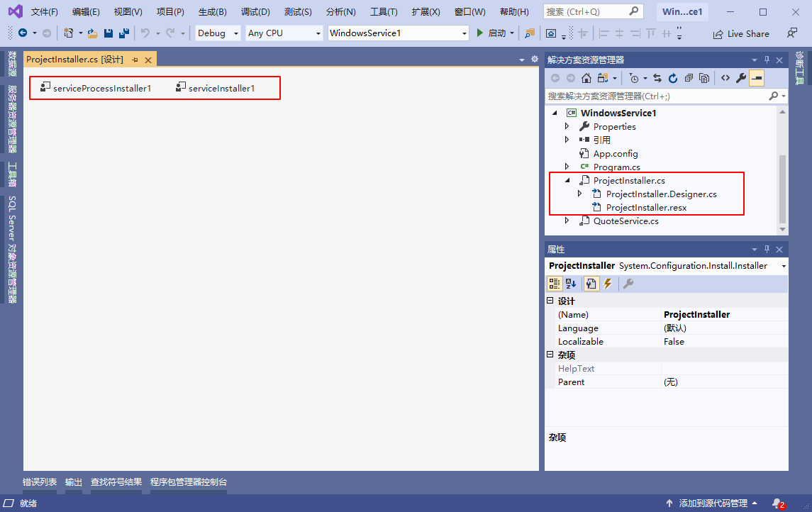Image resolution: width=812 pixels, height=512 pixels.
Task: Open the notifications flag in status bar
Action: tap(778, 503)
